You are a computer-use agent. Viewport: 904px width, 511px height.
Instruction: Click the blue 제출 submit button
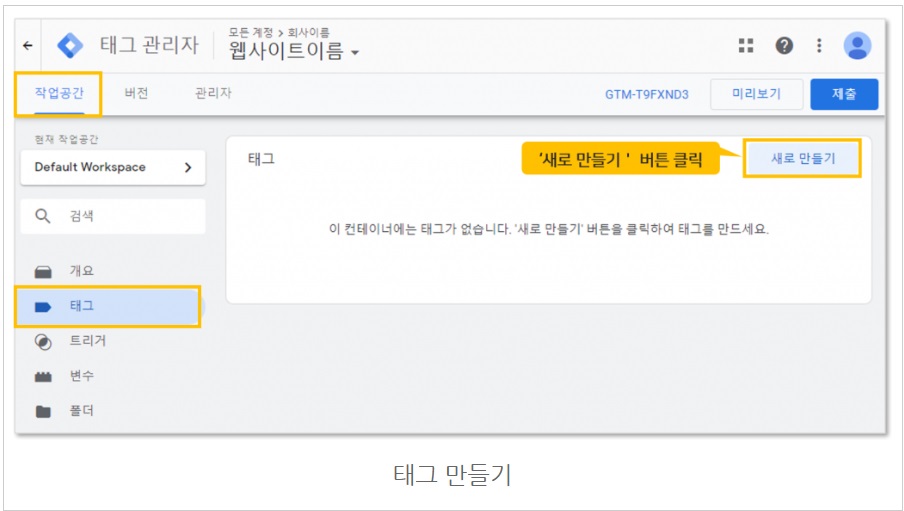[x=844, y=94]
